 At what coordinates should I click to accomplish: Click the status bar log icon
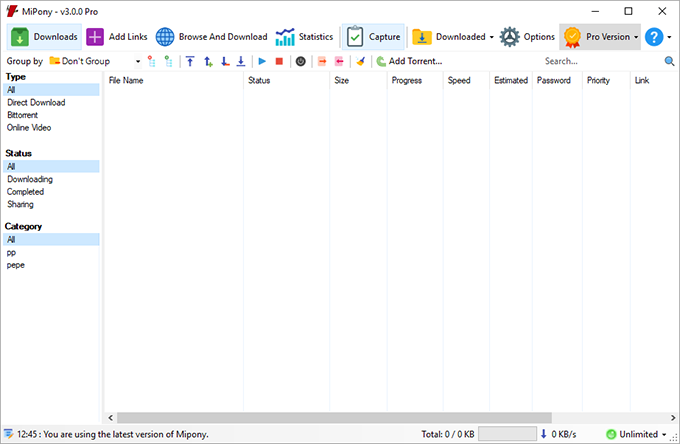tap(8, 434)
